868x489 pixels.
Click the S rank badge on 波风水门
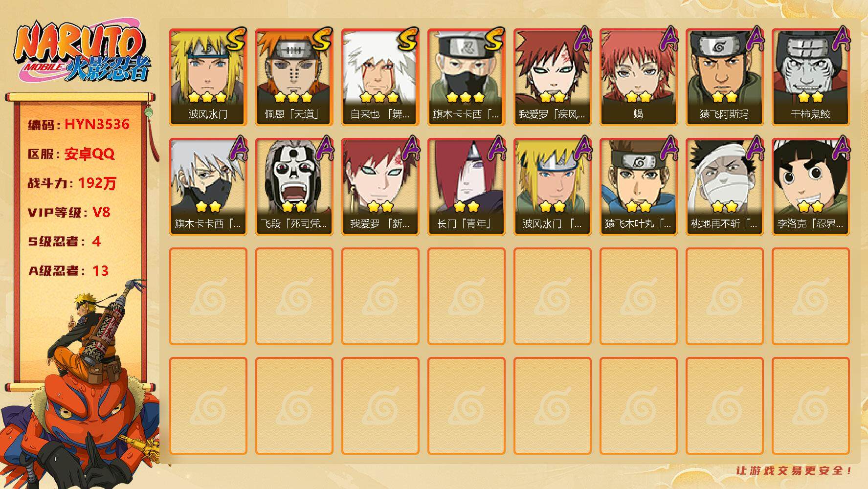point(236,40)
